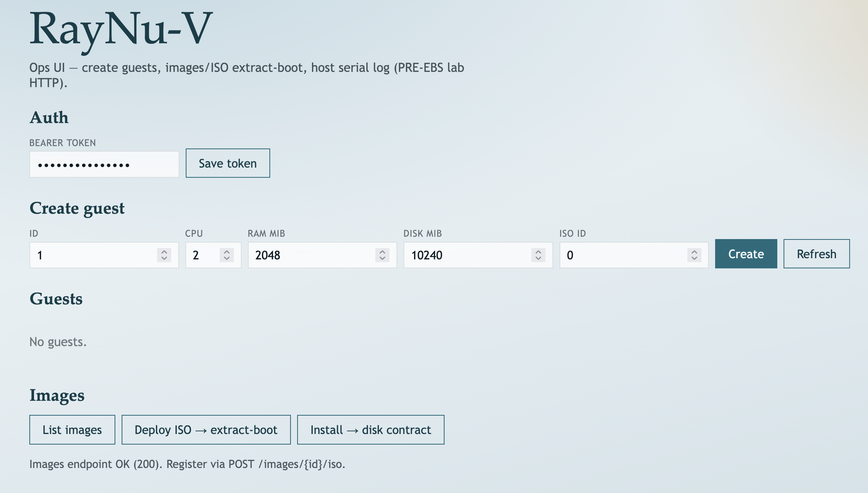Decrease ISO ID with the down arrow

click(694, 259)
